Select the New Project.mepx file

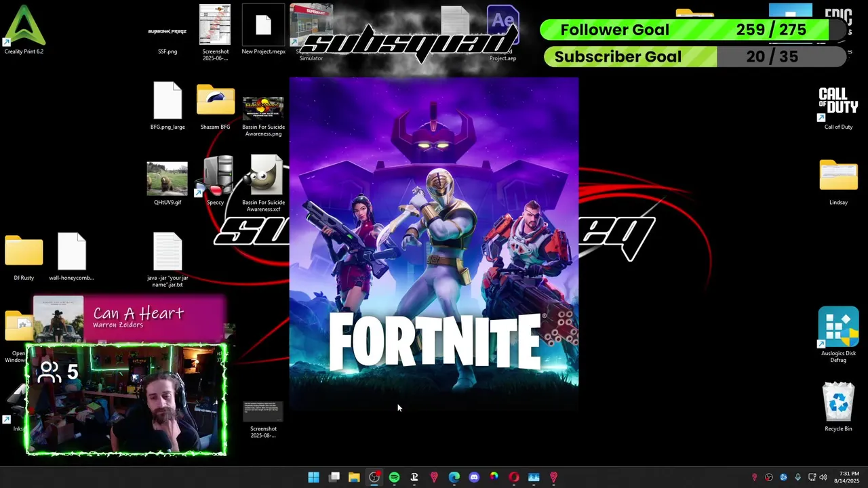coord(263,30)
